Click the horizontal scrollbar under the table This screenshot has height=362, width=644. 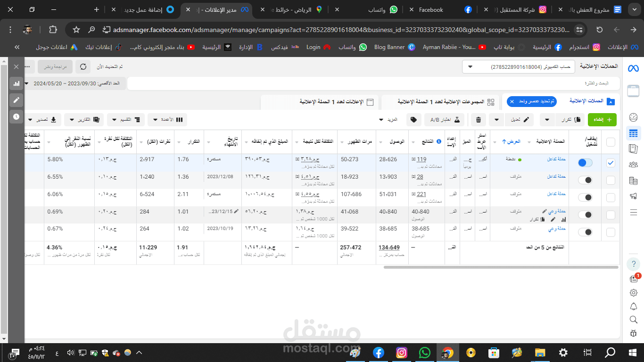[x=501, y=267]
